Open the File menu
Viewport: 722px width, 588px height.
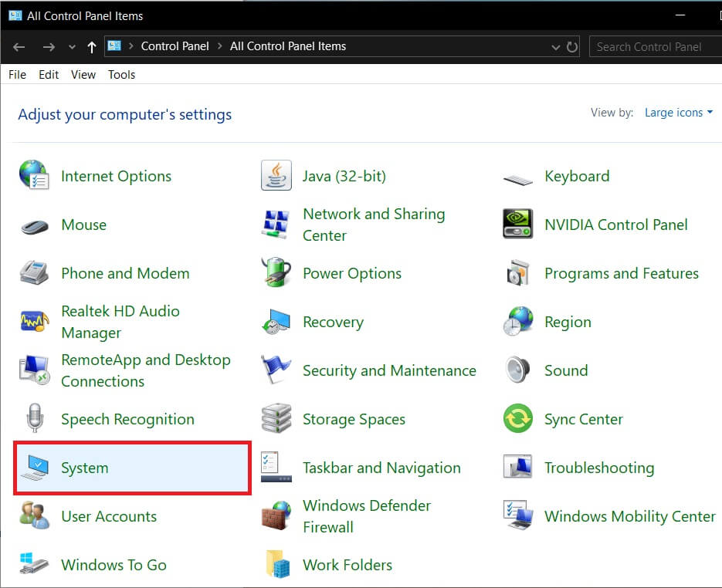(x=18, y=75)
